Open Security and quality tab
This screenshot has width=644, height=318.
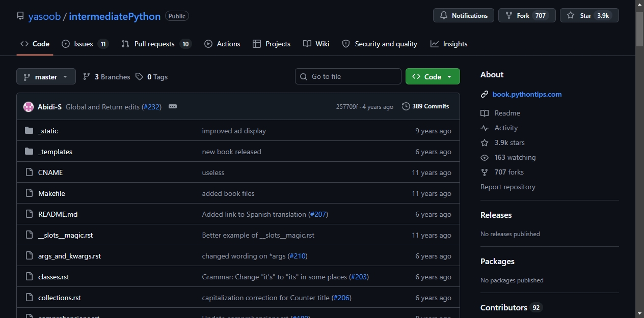click(x=380, y=44)
